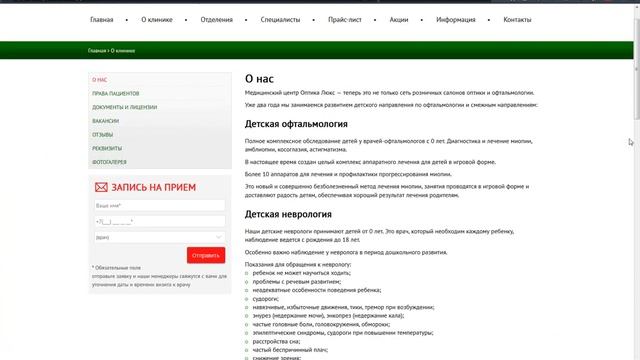
Task: Click the list item 'расстройства сна;'
Action: pyautogui.click(x=276, y=341)
